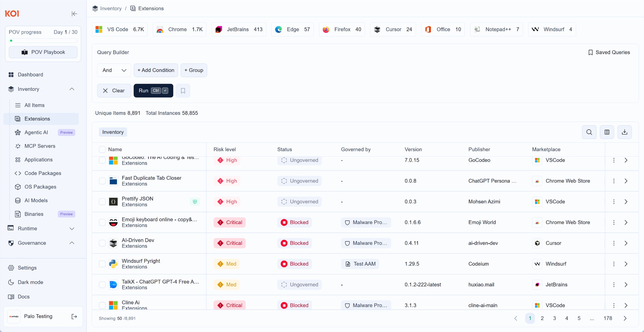Collapse the Governance sidebar section
The width and height of the screenshot is (644, 332).
coord(72,243)
